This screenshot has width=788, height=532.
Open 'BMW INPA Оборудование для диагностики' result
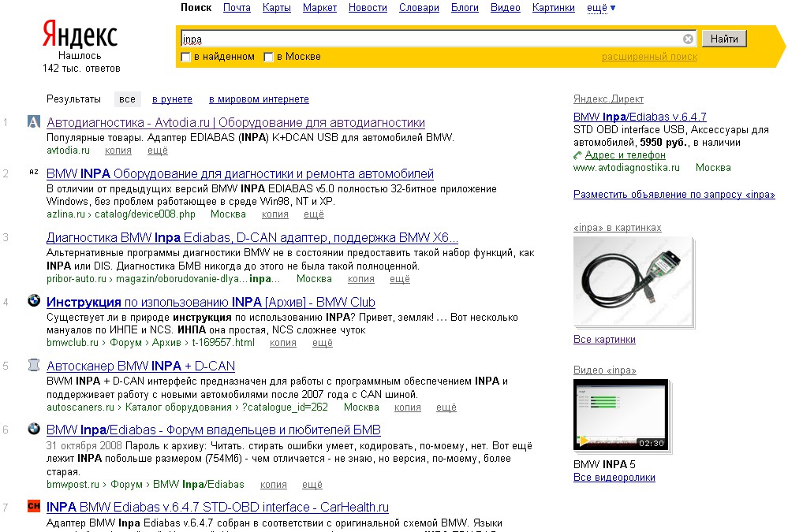point(240,173)
